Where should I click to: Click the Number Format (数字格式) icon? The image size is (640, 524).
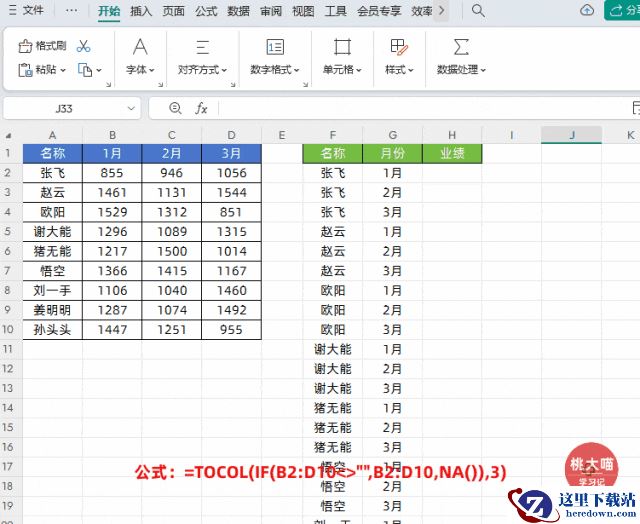274,47
